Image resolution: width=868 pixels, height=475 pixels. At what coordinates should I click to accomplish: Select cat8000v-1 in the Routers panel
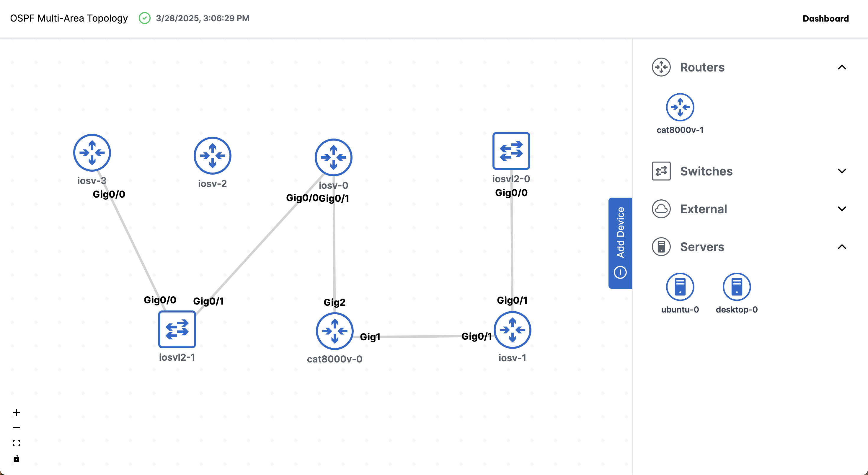point(680,107)
